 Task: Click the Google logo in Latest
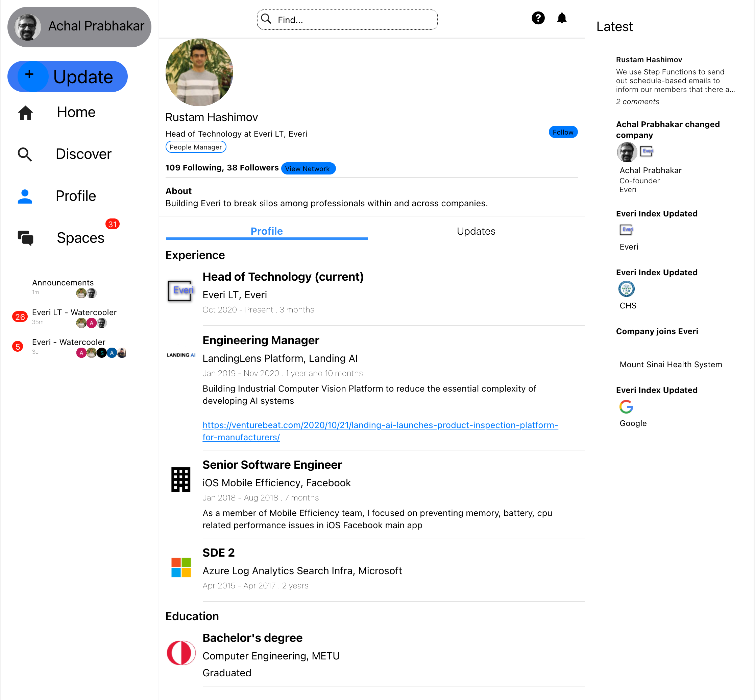coord(626,407)
